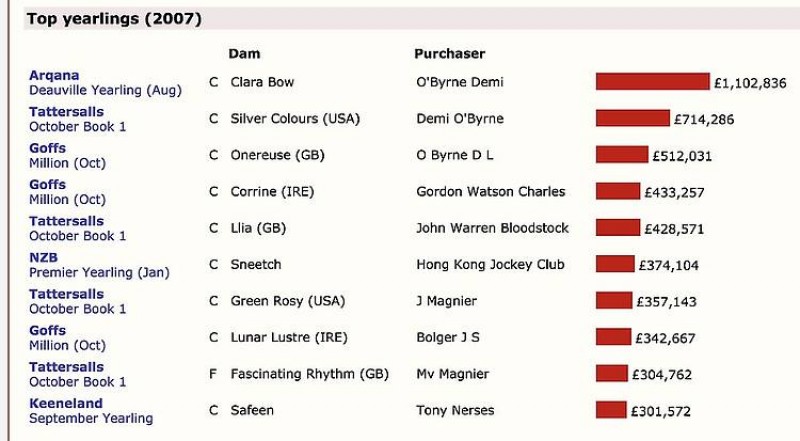The width and height of the screenshot is (800, 441).
Task: Click the red bar for £1,102,836
Action: tap(652, 82)
